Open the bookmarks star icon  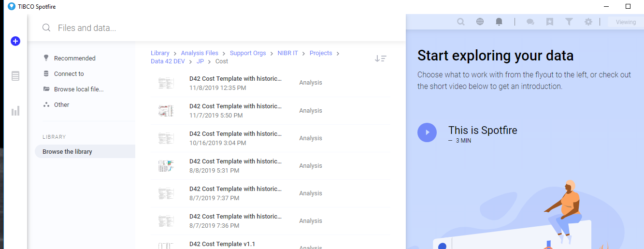(550, 22)
